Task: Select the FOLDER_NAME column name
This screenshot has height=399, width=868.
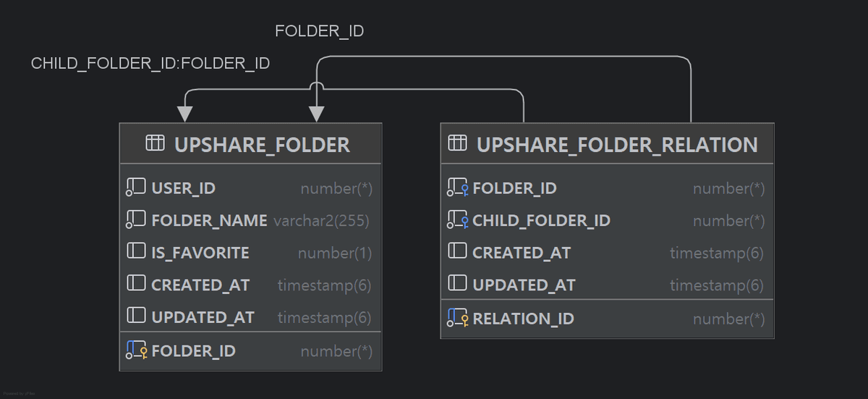Action: [x=210, y=220]
